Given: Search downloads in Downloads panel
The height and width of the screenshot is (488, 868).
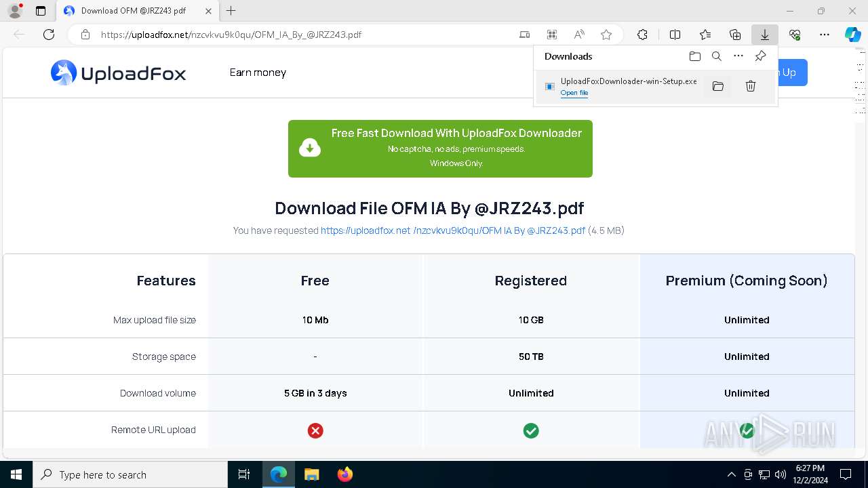Looking at the screenshot, I should (717, 56).
